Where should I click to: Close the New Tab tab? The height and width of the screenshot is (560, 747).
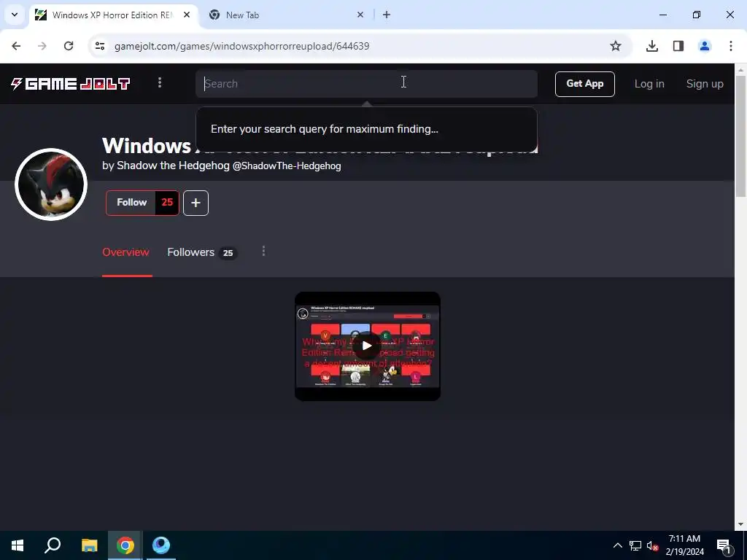360,15
